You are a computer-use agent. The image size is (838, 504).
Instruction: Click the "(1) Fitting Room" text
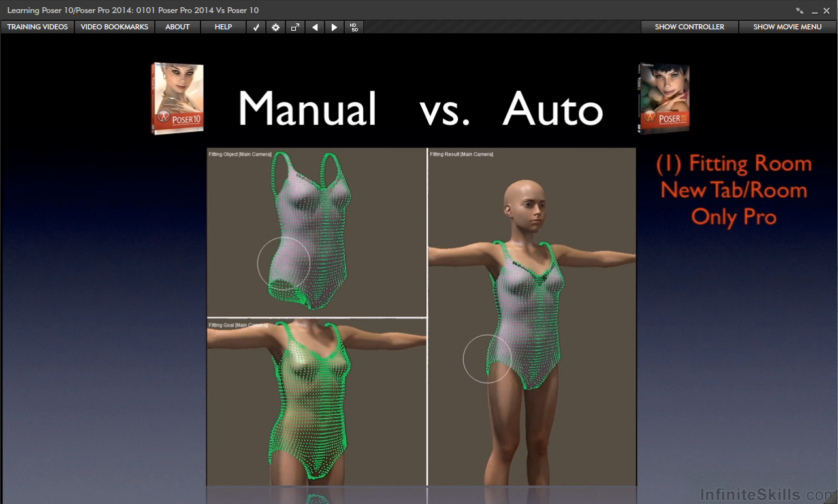[x=733, y=164]
